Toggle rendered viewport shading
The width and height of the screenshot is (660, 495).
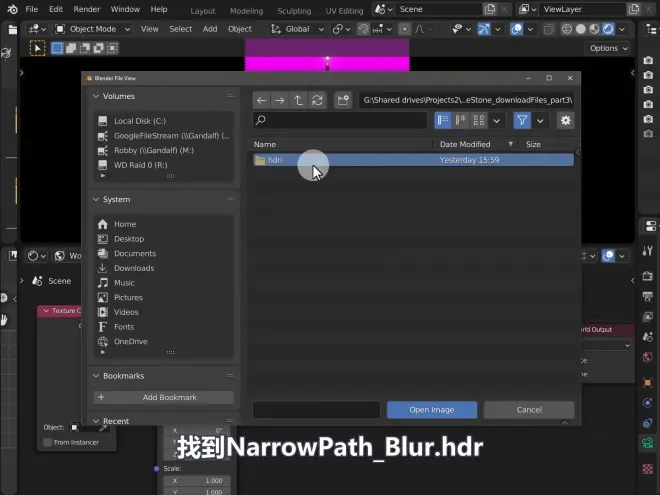pos(608,29)
